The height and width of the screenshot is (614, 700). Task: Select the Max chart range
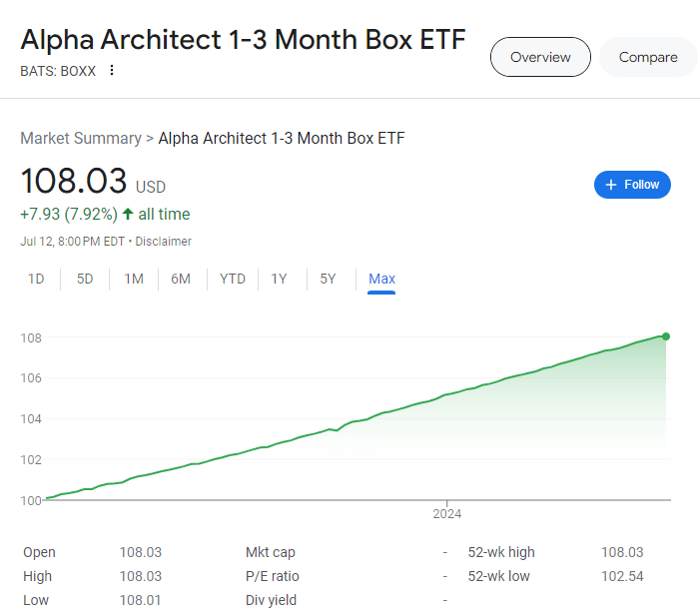coord(381,279)
